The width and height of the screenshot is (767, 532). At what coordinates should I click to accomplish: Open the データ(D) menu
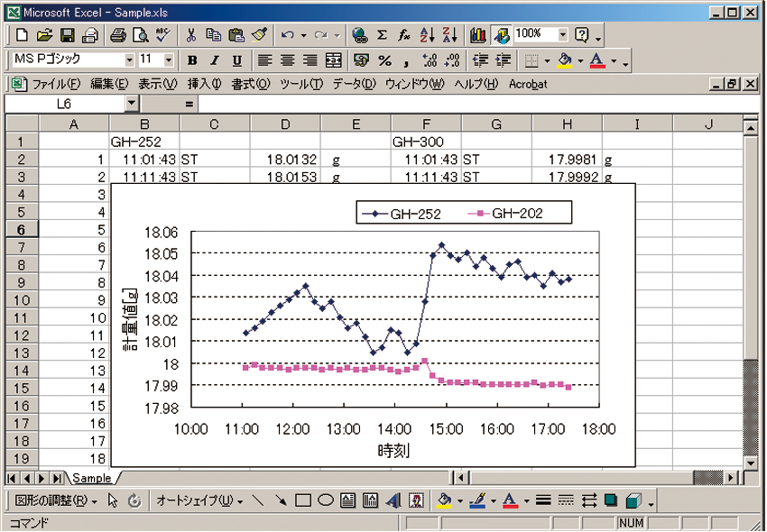[x=354, y=84]
